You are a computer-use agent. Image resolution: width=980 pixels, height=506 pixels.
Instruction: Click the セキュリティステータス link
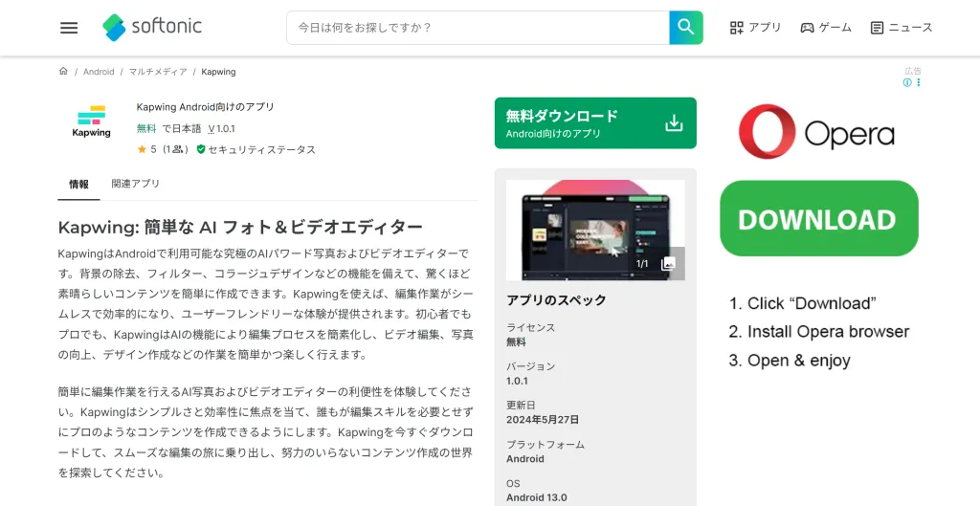pos(261,149)
